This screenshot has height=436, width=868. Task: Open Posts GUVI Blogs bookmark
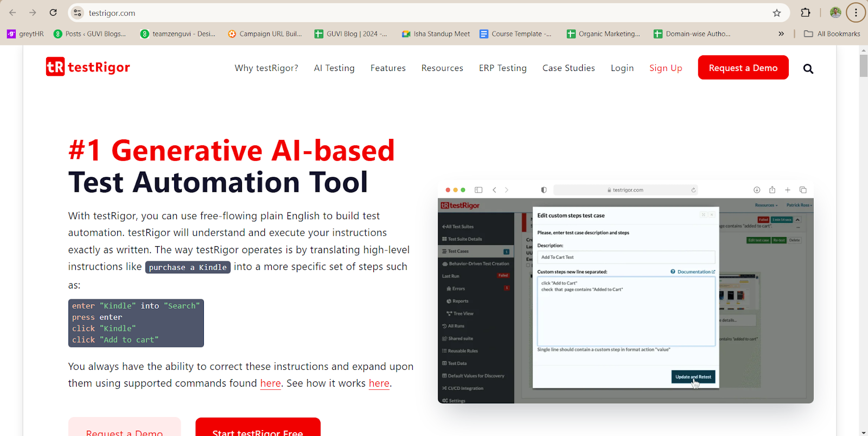90,34
